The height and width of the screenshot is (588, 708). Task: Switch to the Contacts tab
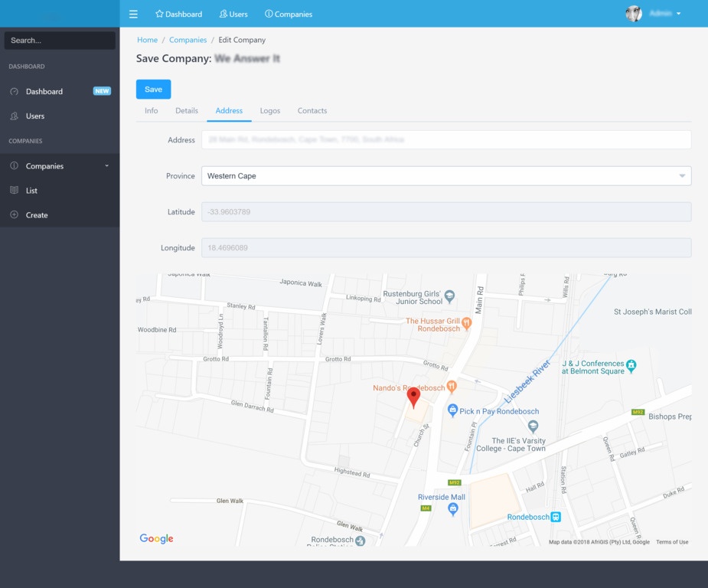(312, 111)
